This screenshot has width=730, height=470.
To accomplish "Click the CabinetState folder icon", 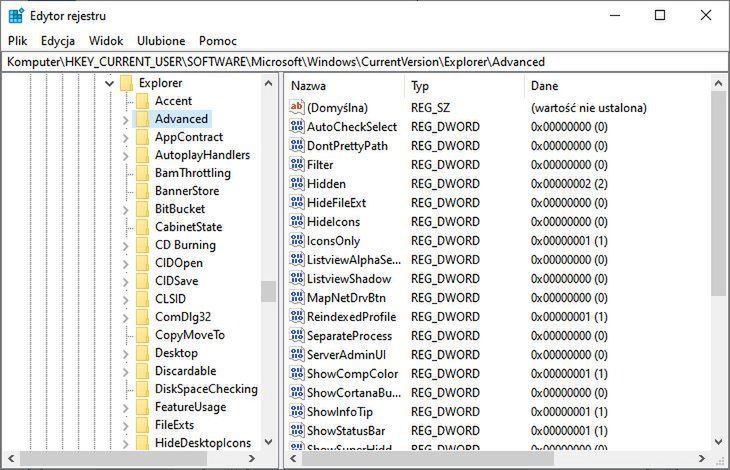I will pyautogui.click(x=142, y=227).
